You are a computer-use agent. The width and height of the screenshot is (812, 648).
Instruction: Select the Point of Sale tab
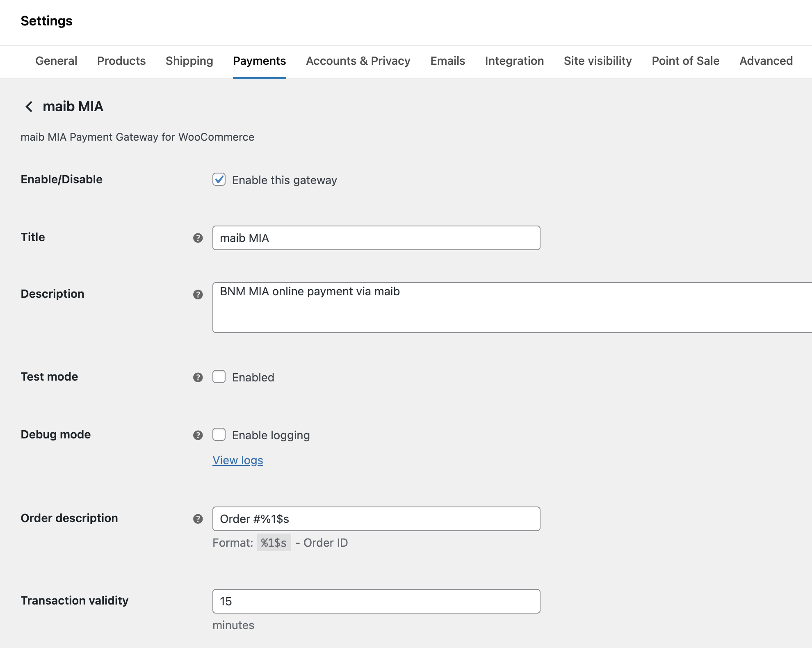point(685,61)
